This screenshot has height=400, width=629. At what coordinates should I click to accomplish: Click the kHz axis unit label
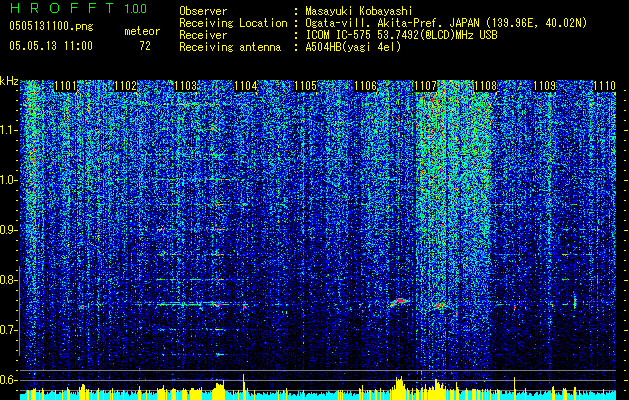(9, 81)
